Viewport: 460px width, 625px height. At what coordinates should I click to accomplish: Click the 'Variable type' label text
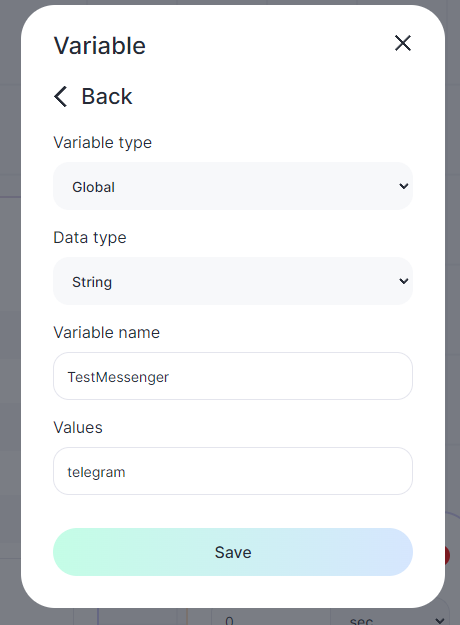[102, 143]
